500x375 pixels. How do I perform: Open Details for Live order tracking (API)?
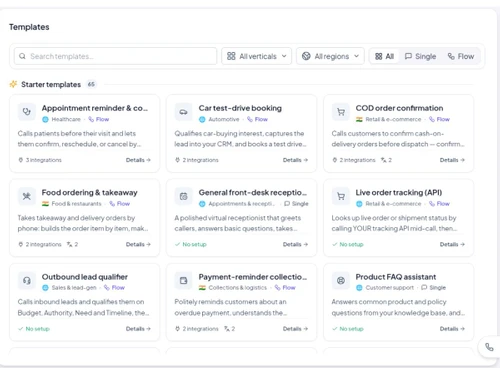452,244
